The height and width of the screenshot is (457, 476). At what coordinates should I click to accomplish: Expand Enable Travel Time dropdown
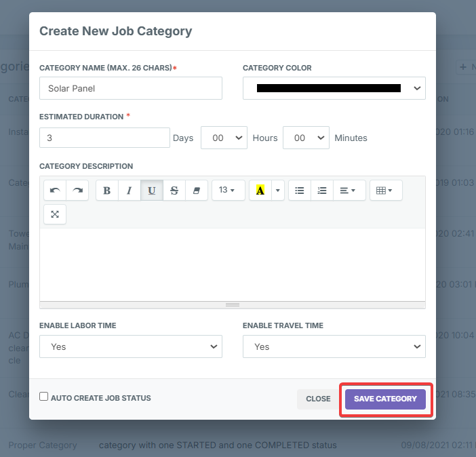point(334,346)
